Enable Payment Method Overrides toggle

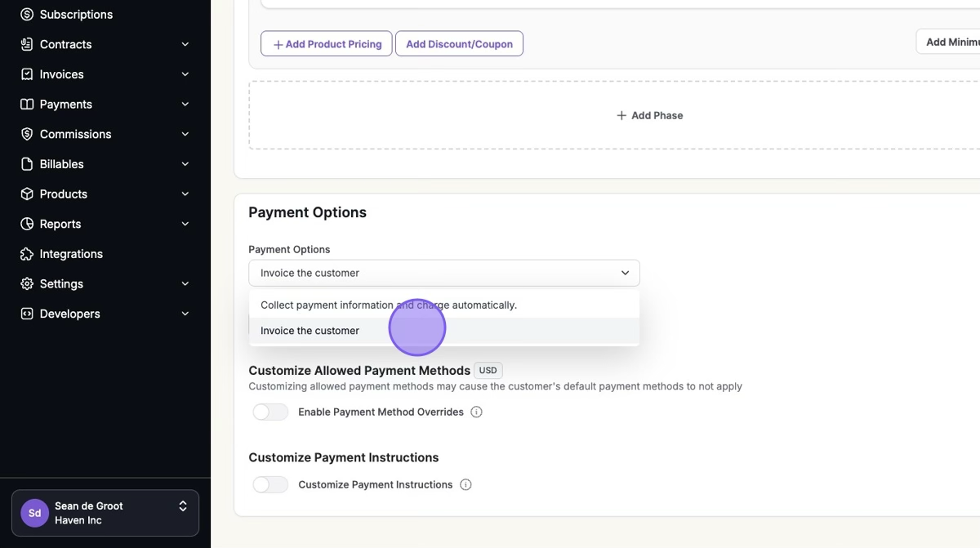point(270,412)
